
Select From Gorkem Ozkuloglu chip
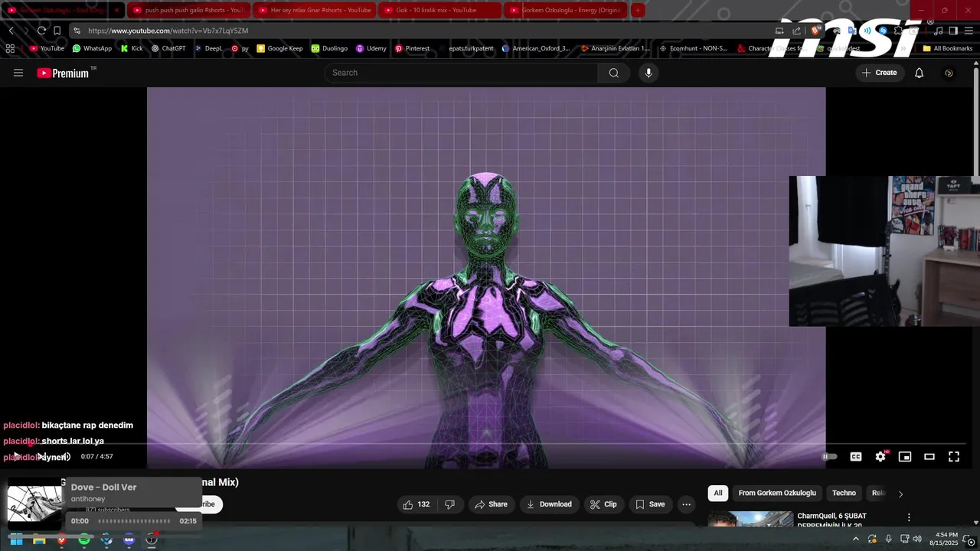click(777, 493)
